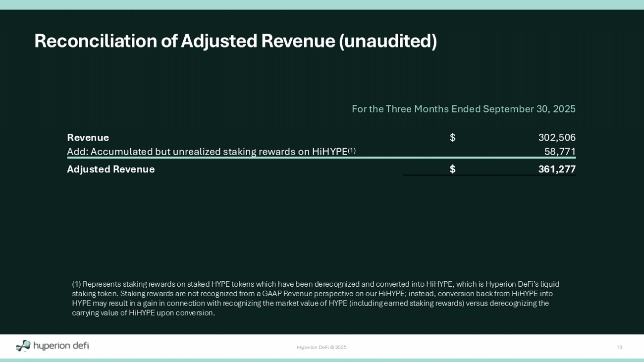Click the superscript (1) footnote marker after HiHYPE
The height and width of the screenshot is (362, 644).
point(352,150)
